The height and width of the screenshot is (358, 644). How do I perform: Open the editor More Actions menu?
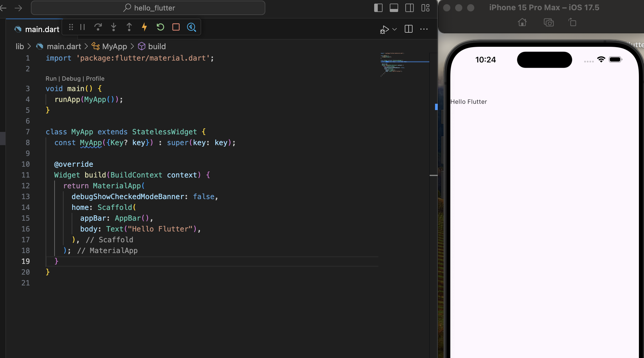click(x=424, y=29)
